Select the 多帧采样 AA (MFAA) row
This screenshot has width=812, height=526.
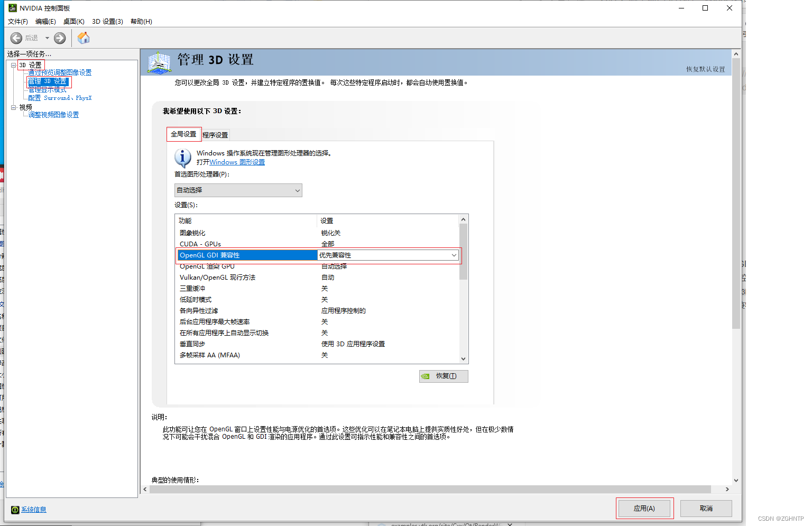click(x=317, y=355)
